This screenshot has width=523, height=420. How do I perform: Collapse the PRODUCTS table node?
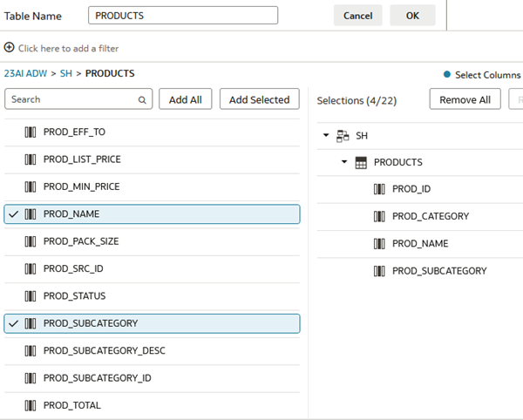[344, 162]
